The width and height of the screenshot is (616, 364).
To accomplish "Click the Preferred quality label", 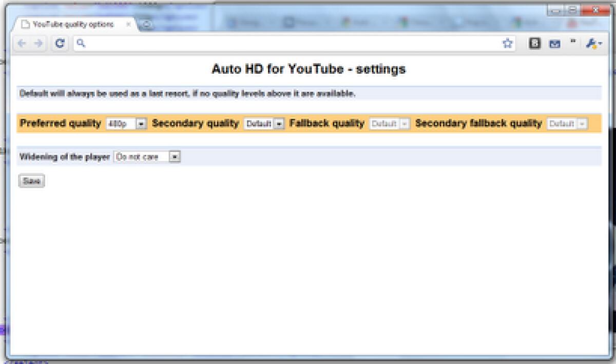I will pyautogui.click(x=61, y=123).
